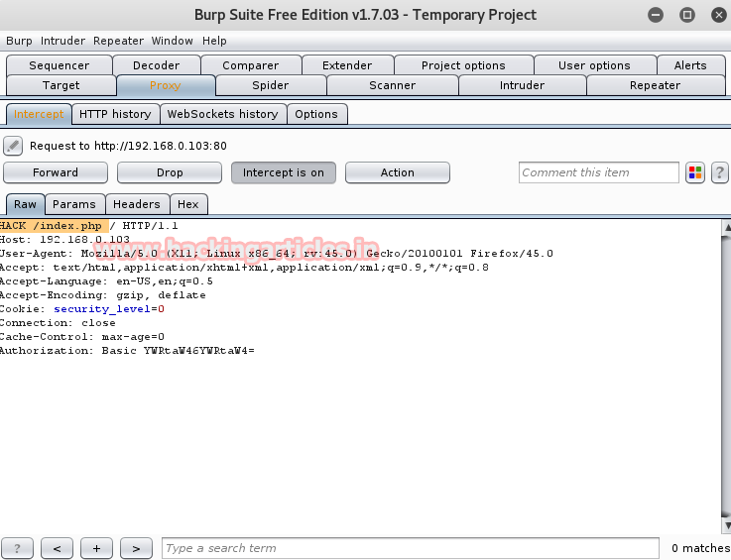Open the Burp menu
Image resolution: width=731 pixels, height=560 pixels.
pyautogui.click(x=19, y=41)
